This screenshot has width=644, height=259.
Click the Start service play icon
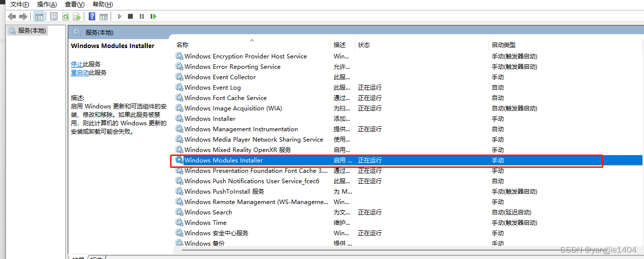coord(119,16)
